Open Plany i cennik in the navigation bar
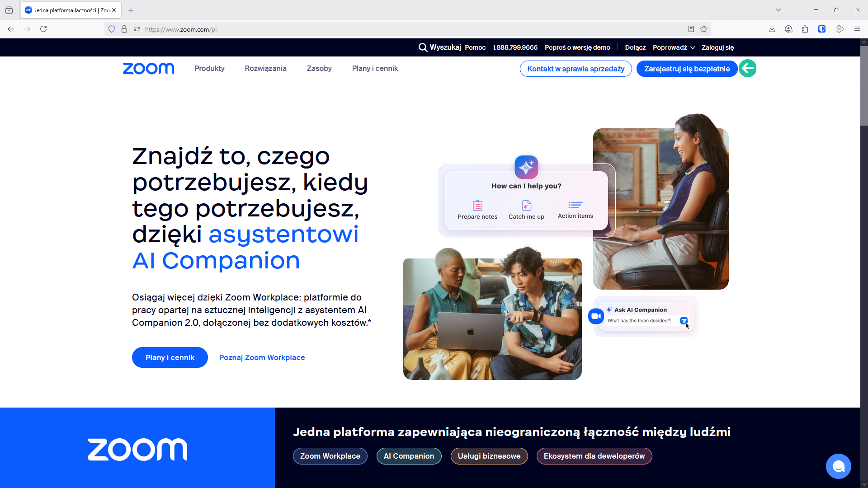This screenshot has width=868, height=488. 375,69
